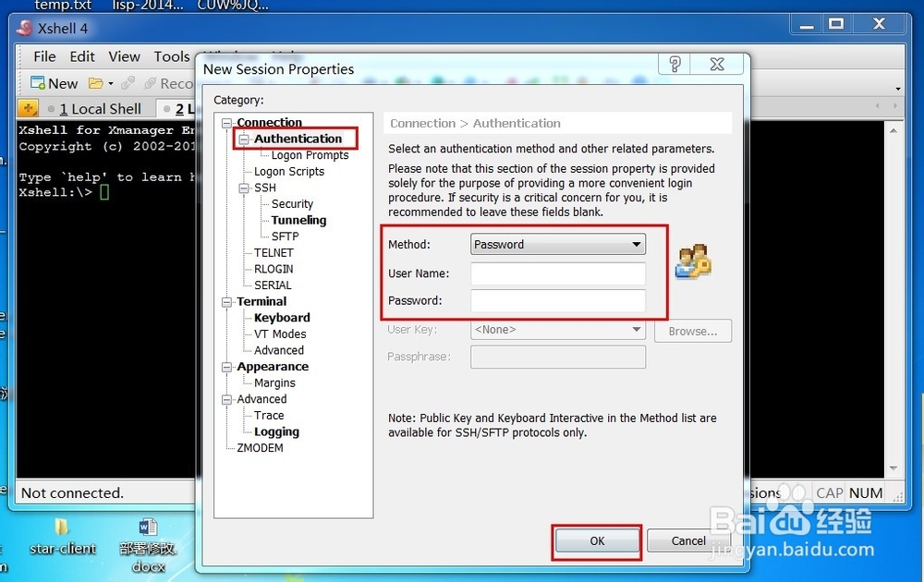Select Trace in the category tree
Image resolution: width=924 pixels, height=582 pixels.
pyautogui.click(x=269, y=416)
